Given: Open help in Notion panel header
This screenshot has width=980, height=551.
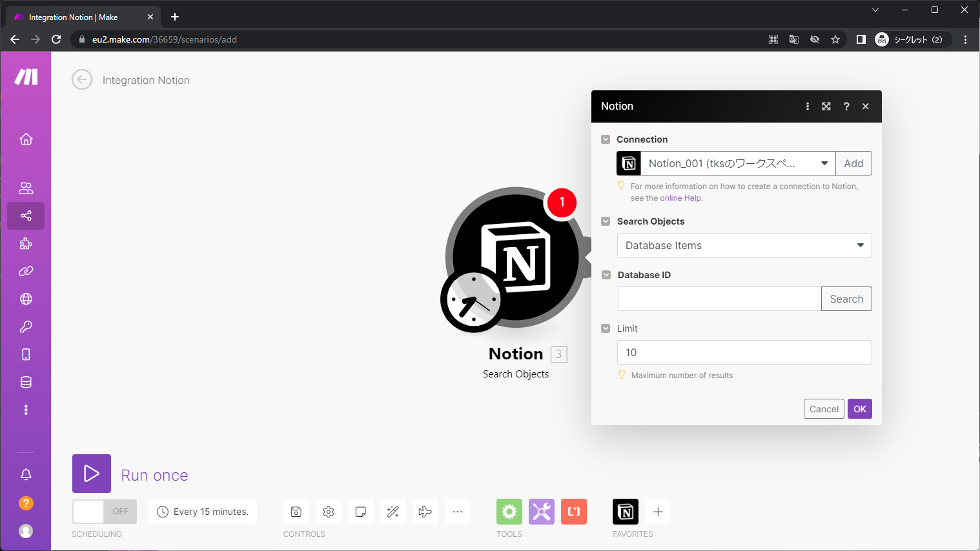Looking at the screenshot, I should 846,106.
